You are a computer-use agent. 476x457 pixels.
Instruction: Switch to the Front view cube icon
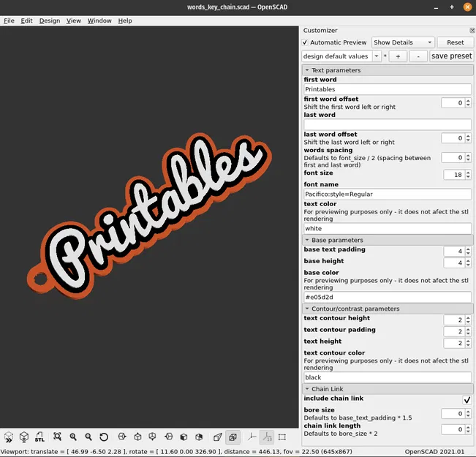coord(184,437)
